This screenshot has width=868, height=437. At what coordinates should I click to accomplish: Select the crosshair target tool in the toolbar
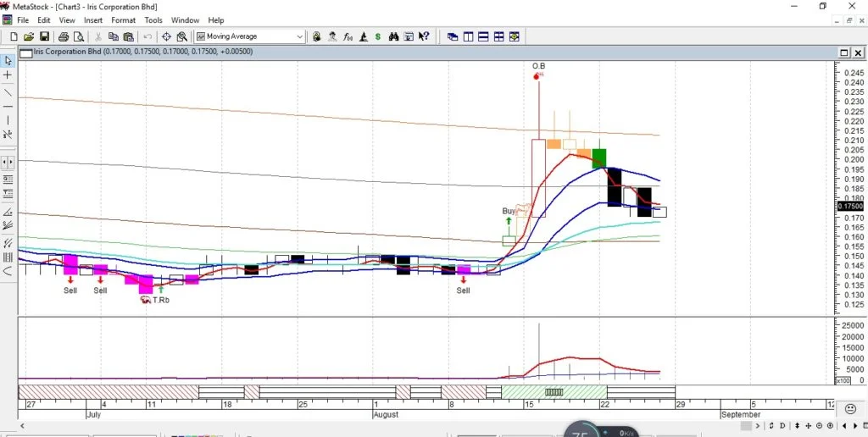pyautogui.click(x=166, y=36)
